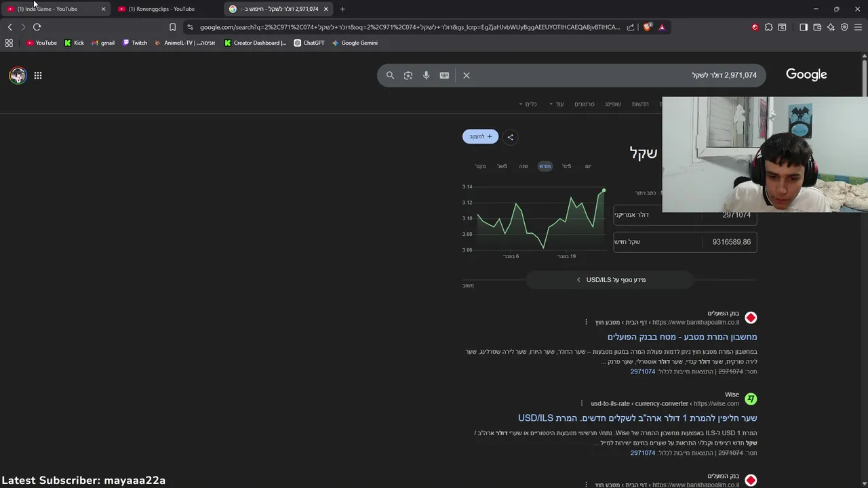Open the bank Hapoalim currency calculator result
The height and width of the screenshot is (488, 868).
[682, 337]
